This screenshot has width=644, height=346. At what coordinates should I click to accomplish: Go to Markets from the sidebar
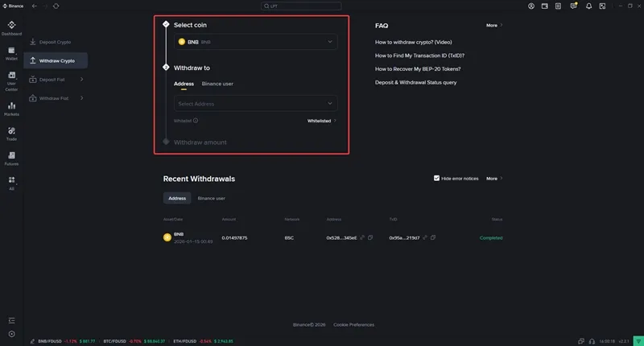11,108
